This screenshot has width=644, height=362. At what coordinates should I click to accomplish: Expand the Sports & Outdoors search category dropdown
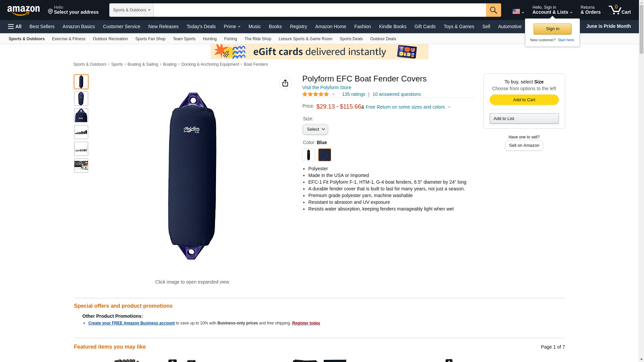(x=131, y=10)
